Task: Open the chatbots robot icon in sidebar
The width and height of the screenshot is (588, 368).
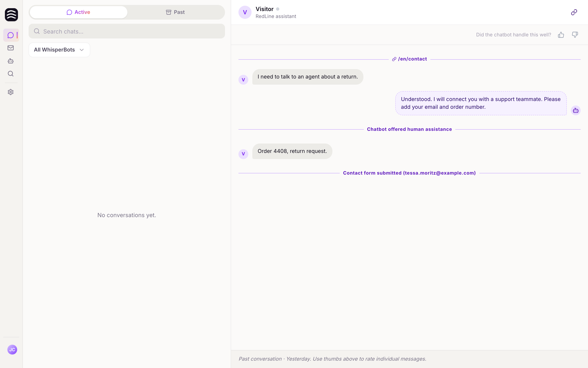Action: tap(10, 61)
